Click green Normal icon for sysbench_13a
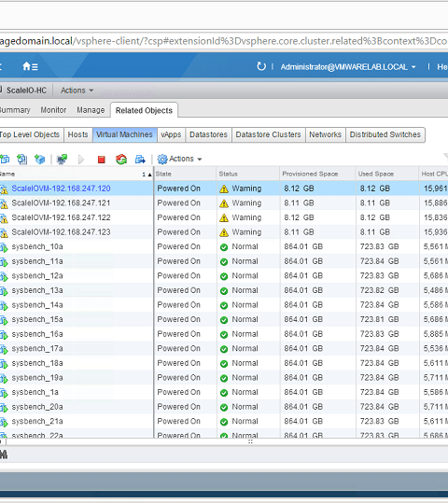Viewport: 448px width, 503px height. coord(224,290)
